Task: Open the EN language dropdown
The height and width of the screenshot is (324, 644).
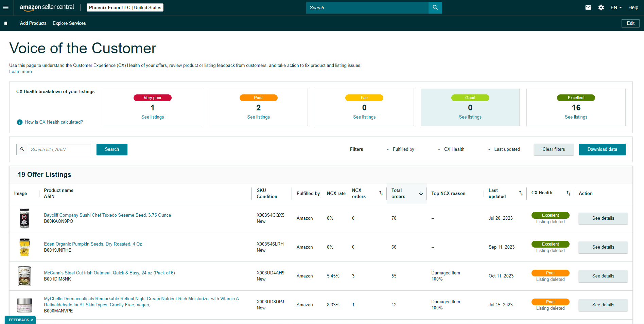Action: (616, 7)
